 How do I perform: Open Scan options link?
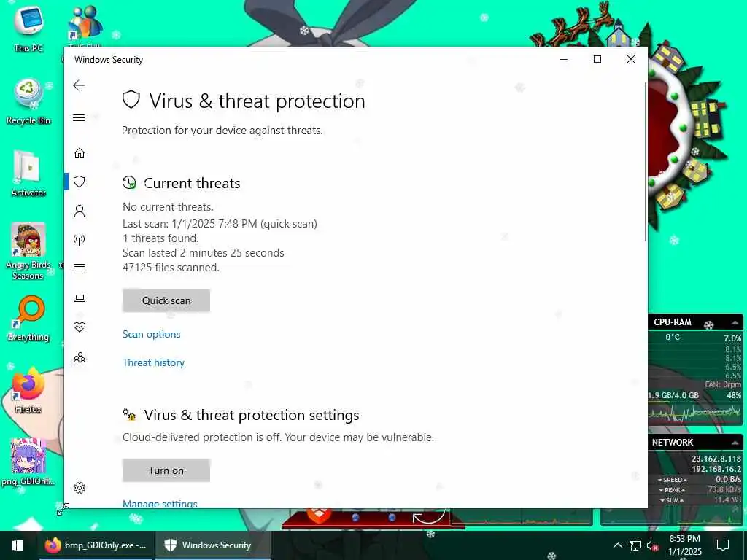click(x=152, y=334)
